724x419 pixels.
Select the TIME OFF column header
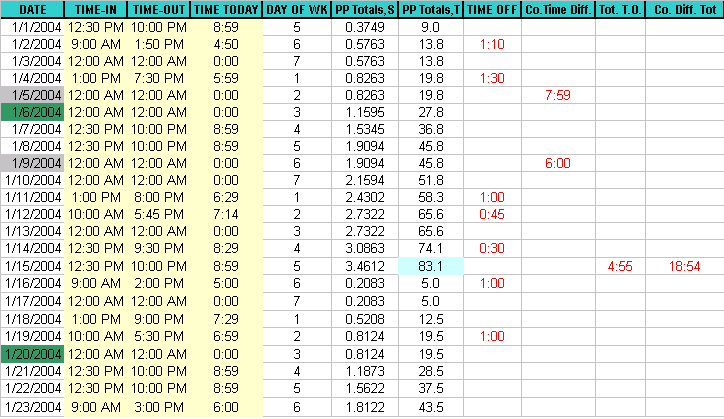point(493,9)
